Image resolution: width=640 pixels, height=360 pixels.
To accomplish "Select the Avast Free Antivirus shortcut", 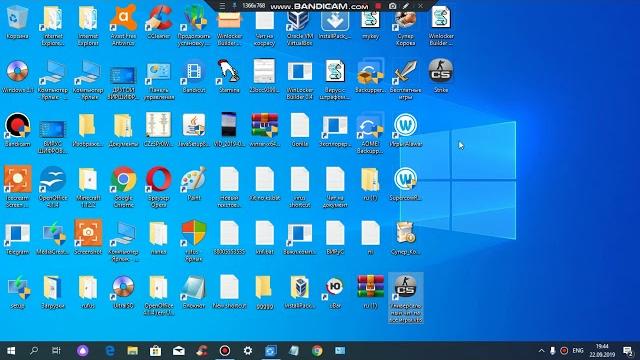I will click(x=123, y=25).
